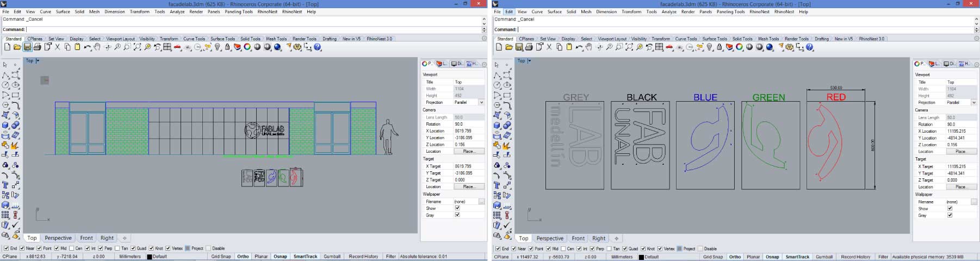Open the Panels menu in right window

pyautogui.click(x=705, y=11)
